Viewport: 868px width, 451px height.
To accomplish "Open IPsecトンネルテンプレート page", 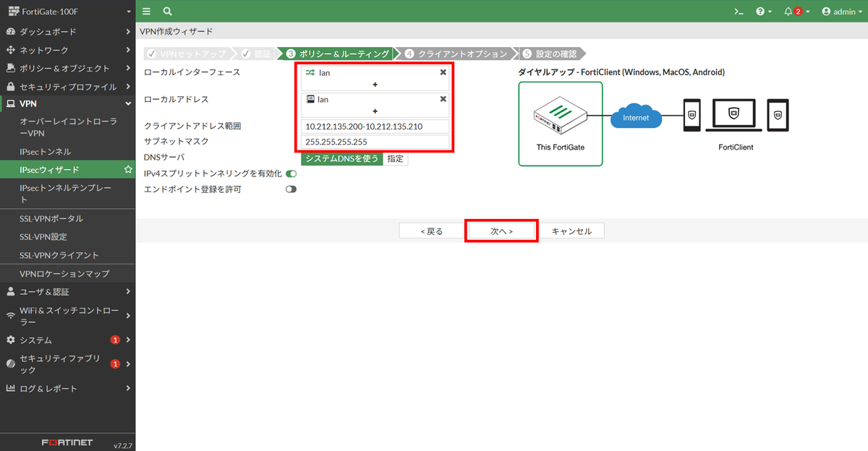I will click(x=68, y=194).
